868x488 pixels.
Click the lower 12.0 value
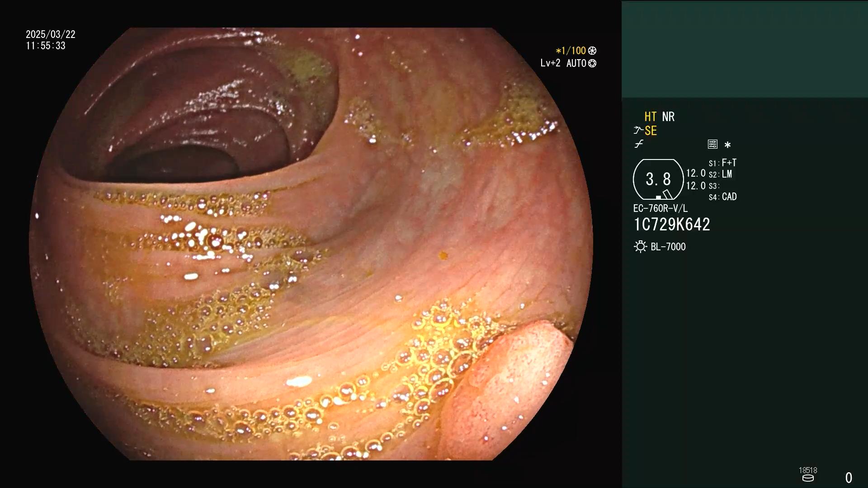696,186
